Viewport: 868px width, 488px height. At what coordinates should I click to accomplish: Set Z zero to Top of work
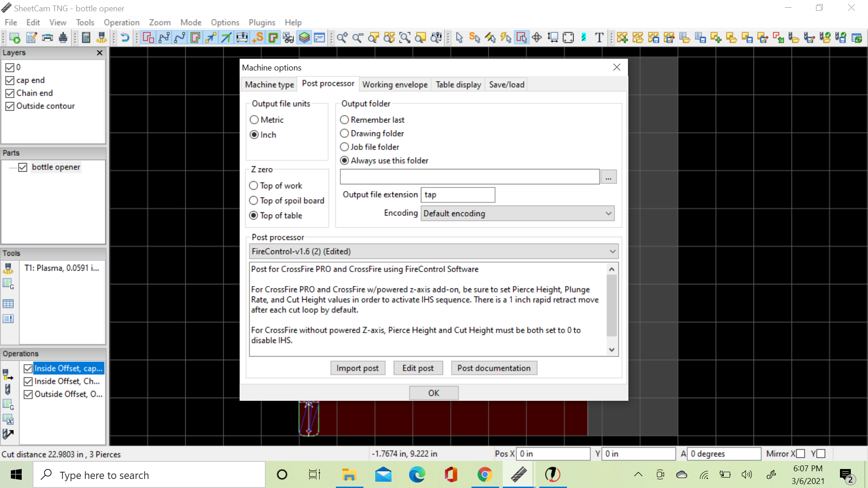(x=276, y=186)
